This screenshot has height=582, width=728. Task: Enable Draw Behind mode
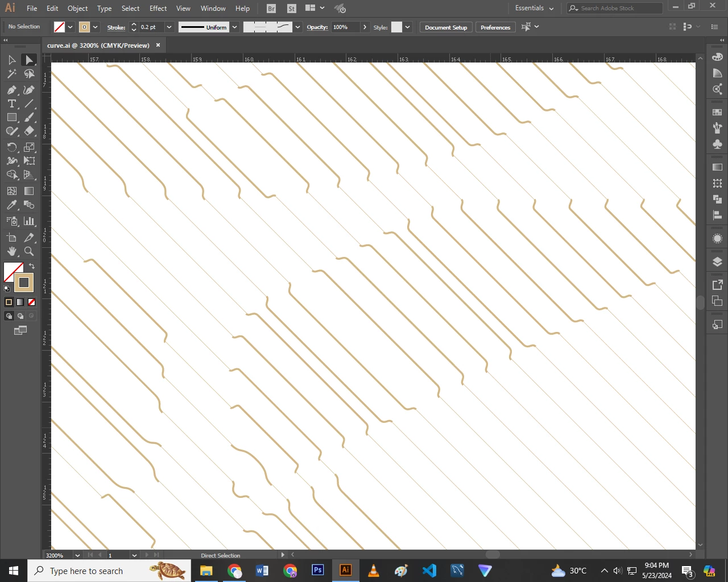(20, 316)
